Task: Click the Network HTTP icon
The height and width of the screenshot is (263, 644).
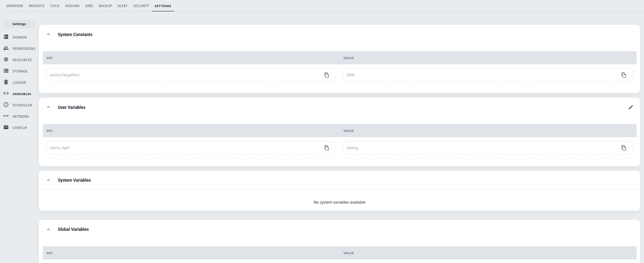Action: pos(6,116)
